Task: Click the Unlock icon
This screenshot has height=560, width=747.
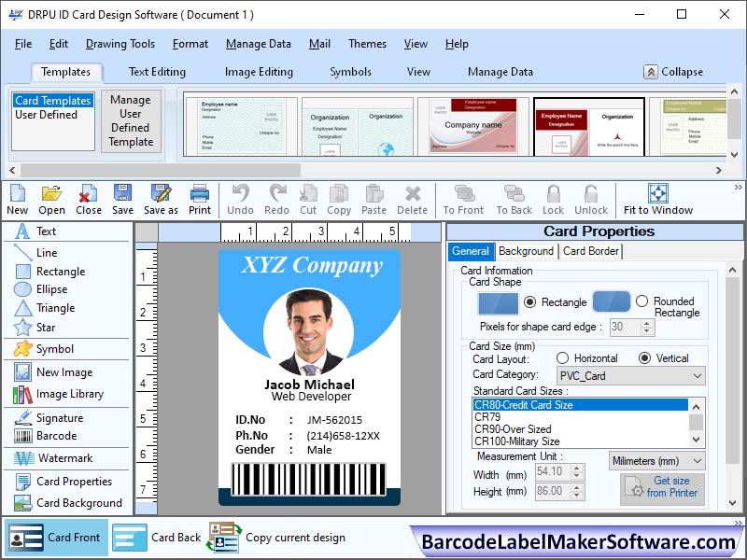Action: point(591,199)
